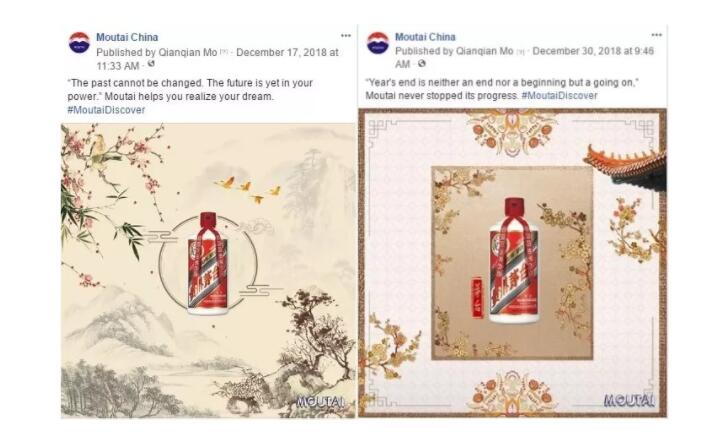
Task: Click globe privacy icon on December 30 post
Action: pyautogui.click(x=422, y=64)
